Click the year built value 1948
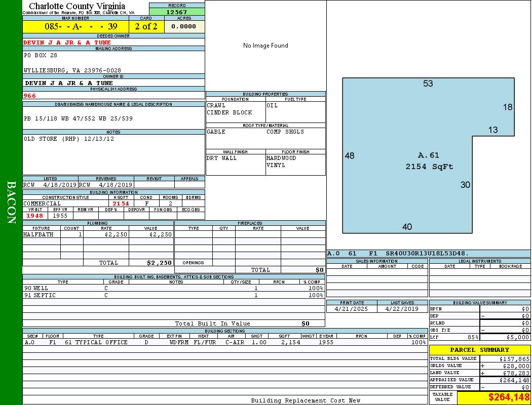The width and height of the screenshot is (532, 405). pos(35,216)
